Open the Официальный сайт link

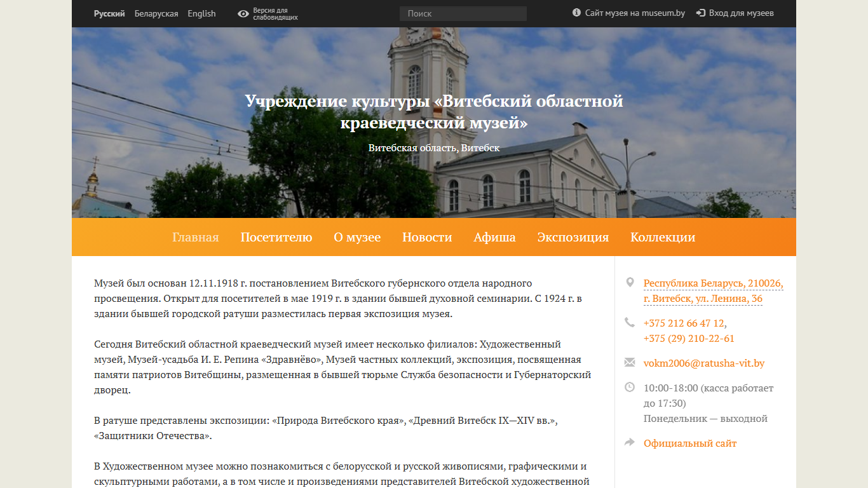coord(690,444)
